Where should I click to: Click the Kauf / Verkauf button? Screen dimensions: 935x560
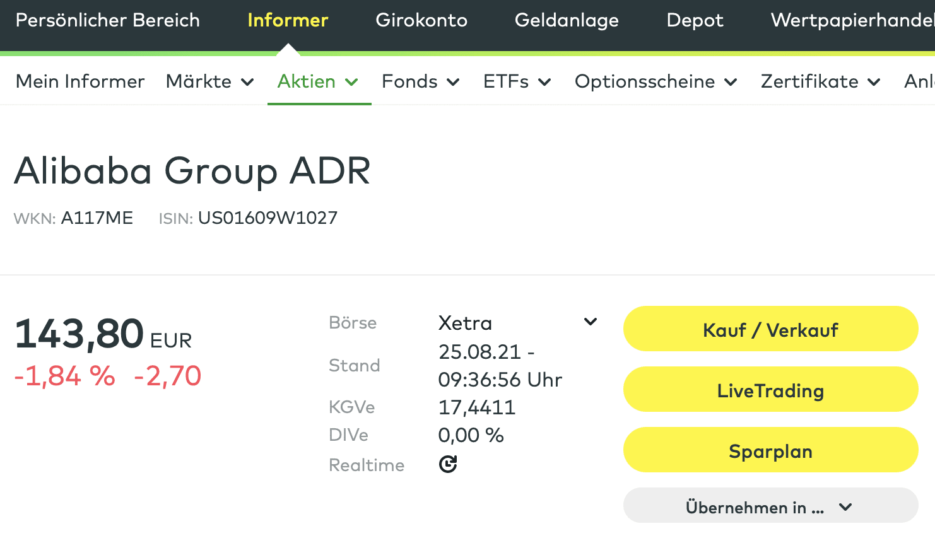770,329
